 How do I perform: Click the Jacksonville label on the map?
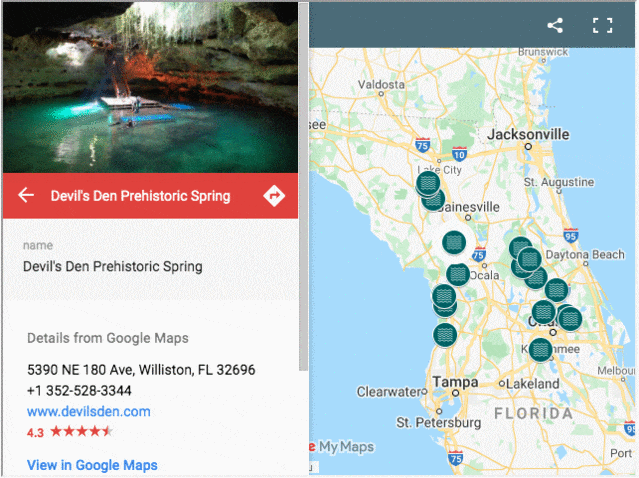click(x=528, y=134)
